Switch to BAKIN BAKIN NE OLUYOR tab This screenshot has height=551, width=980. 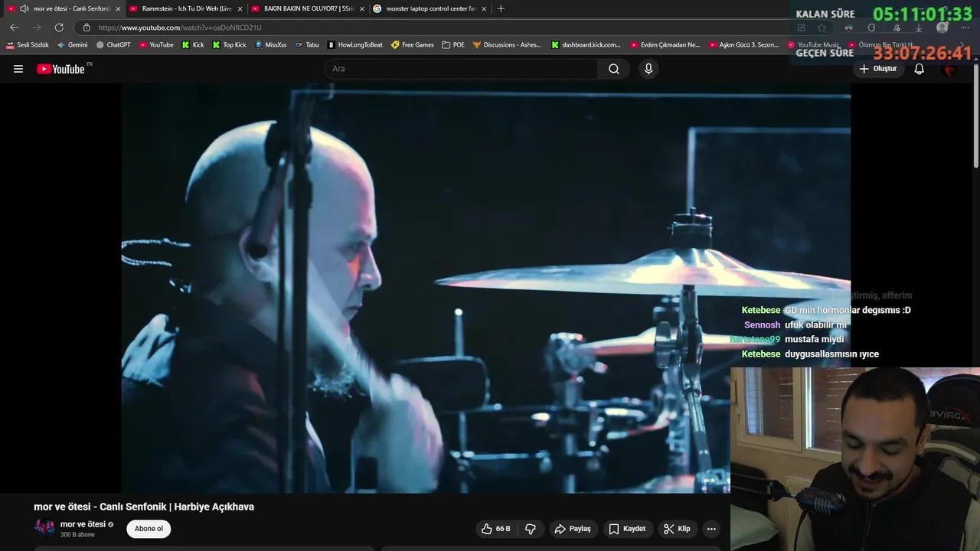click(306, 8)
